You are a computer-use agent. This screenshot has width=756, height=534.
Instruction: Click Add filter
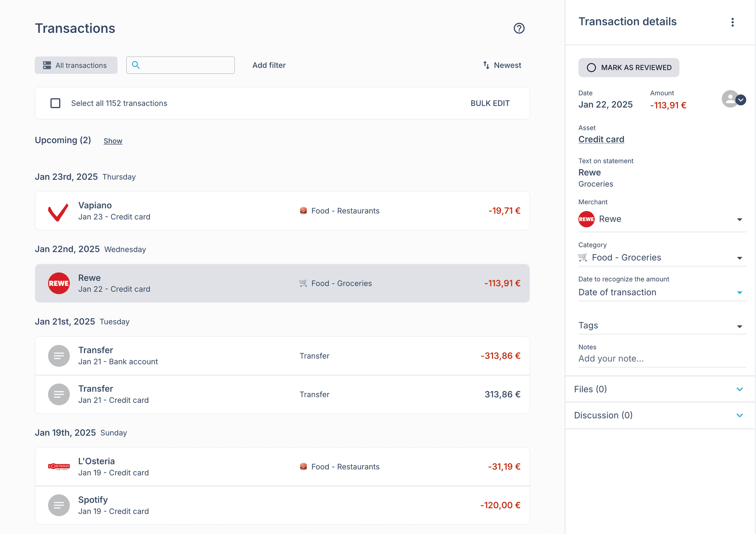coord(269,65)
